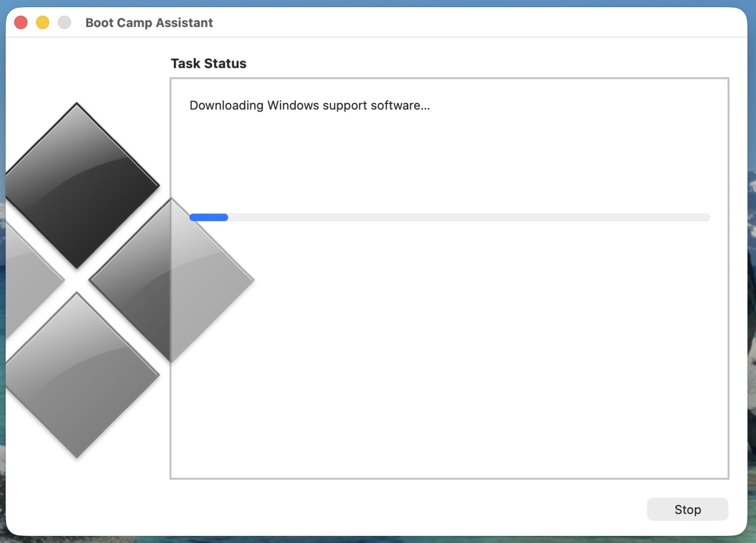Click inside the Task Status panel area
756x543 pixels.
449,357
